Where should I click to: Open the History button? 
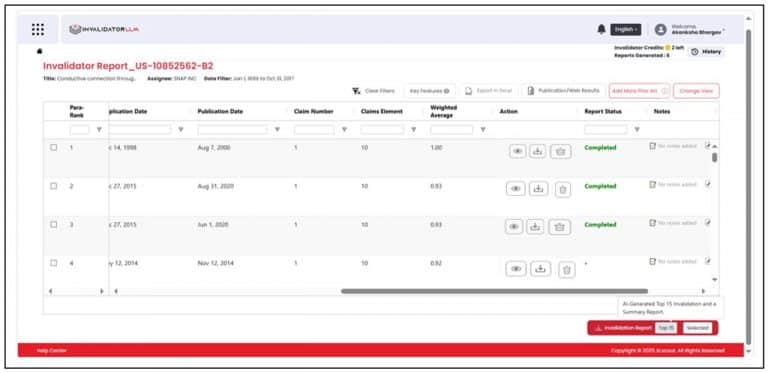point(707,52)
